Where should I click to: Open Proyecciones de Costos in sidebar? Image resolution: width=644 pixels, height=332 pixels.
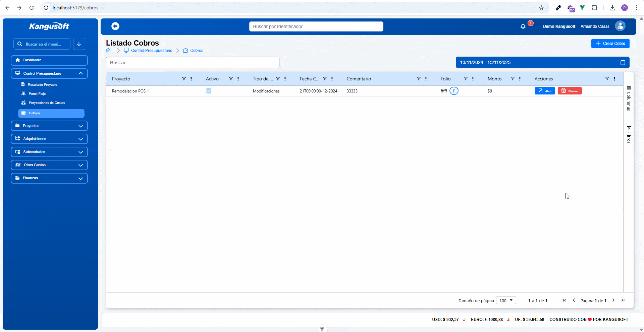47,103
